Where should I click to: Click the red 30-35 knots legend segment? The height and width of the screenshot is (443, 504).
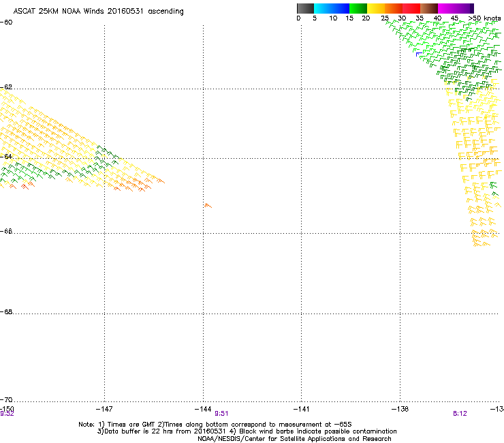pyautogui.click(x=411, y=8)
